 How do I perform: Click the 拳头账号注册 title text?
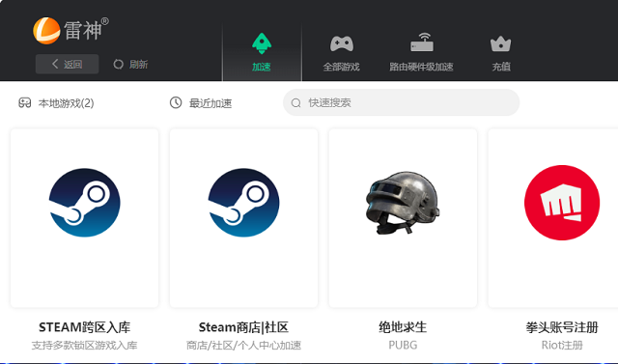pyautogui.click(x=562, y=327)
